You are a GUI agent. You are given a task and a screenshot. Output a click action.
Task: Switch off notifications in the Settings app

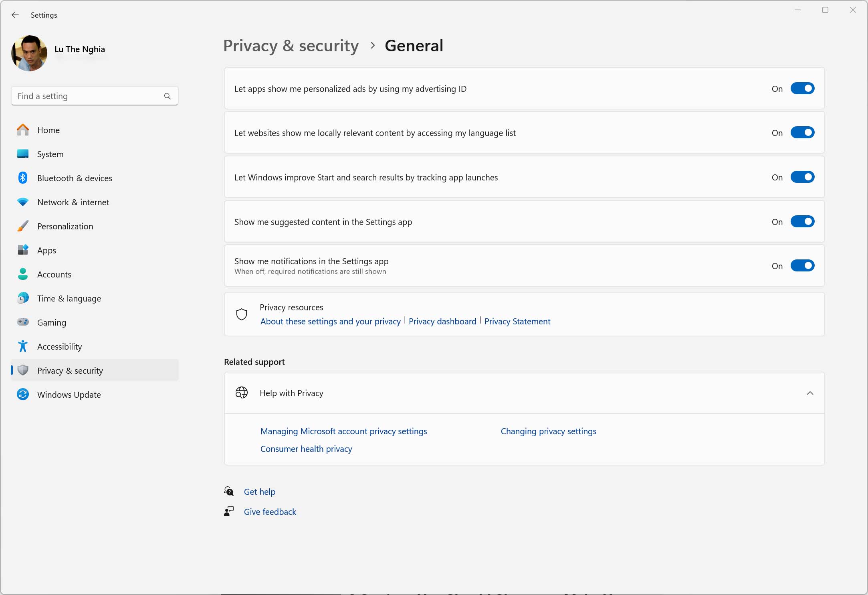[x=802, y=266]
